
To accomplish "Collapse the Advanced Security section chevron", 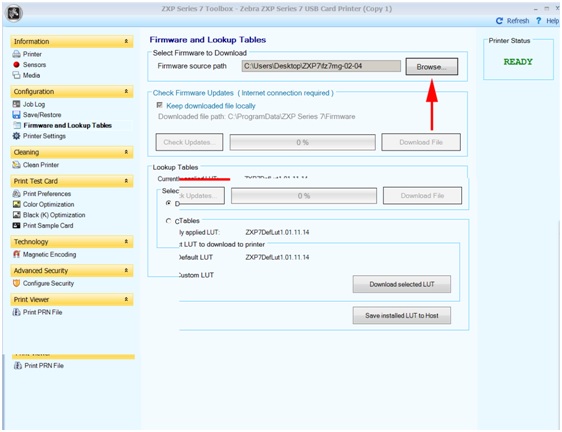I will 126,270.
